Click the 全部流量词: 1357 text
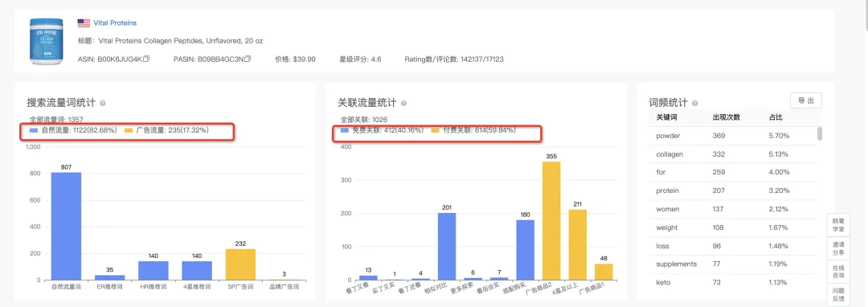This screenshot has height=307, width=868. pos(56,119)
